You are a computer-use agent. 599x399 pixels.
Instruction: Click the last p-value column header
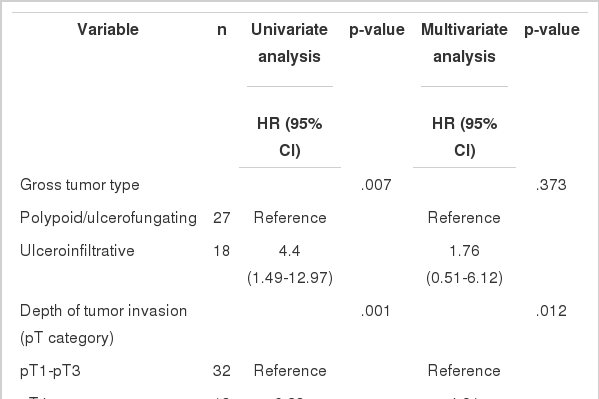pyautogui.click(x=552, y=30)
